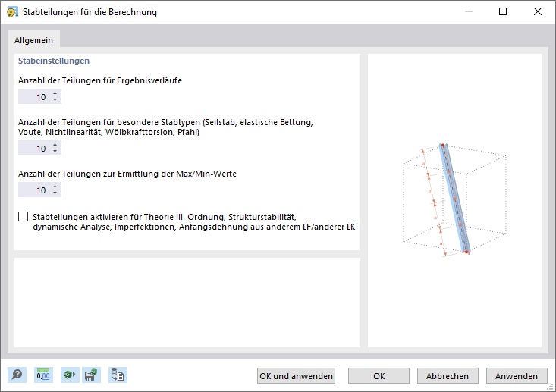Click the label Anzahl der Teilungen für Ergebnisverläufe

(100, 80)
